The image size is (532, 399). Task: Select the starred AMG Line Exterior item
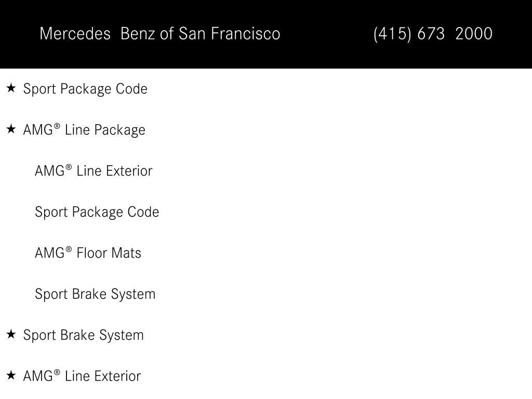coord(82,376)
